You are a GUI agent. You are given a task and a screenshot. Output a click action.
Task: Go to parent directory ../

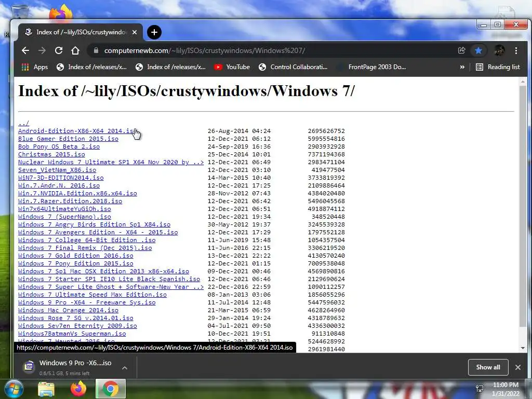point(24,123)
